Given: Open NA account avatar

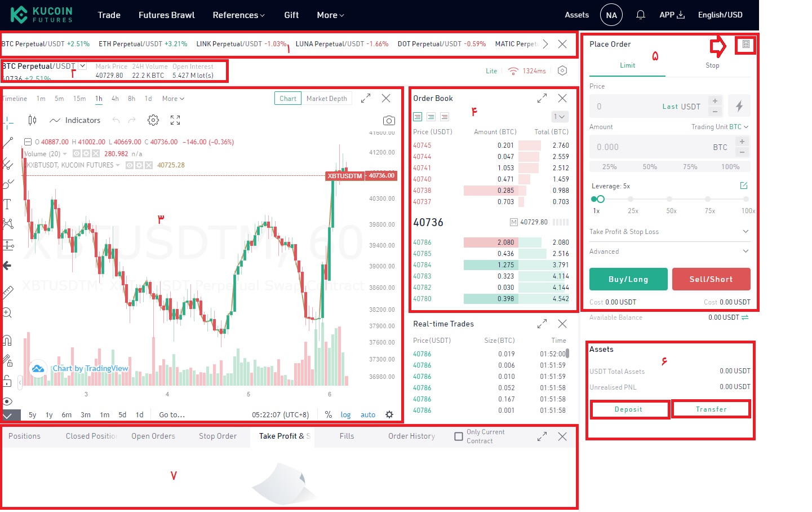Looking at the screenshot, I should (611, 15).
